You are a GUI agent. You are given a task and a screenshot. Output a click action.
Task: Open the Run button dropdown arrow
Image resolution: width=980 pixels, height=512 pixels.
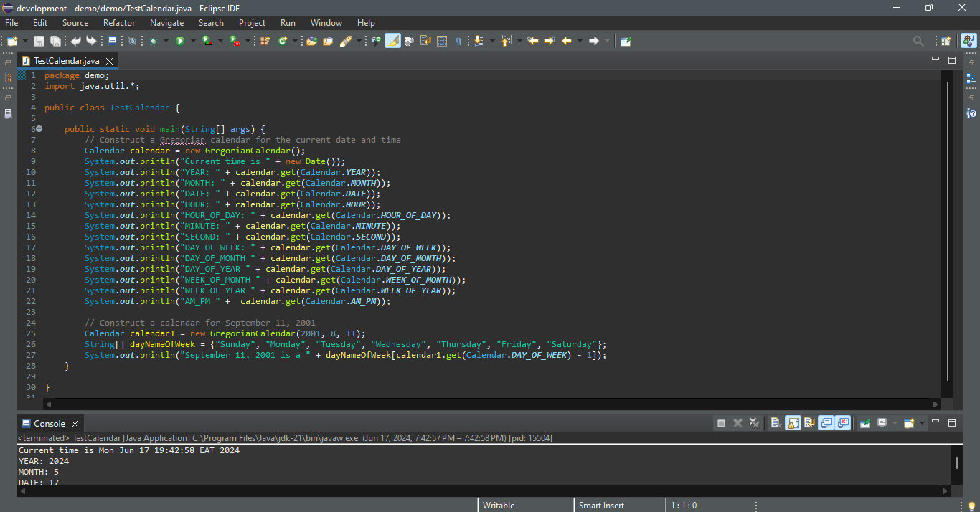point(193,42)
